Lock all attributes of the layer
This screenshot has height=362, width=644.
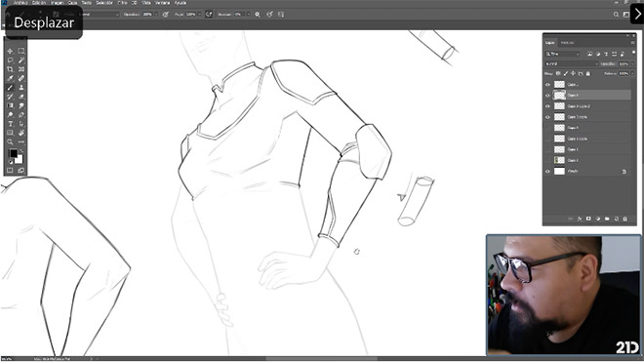[x=587, y=73]
